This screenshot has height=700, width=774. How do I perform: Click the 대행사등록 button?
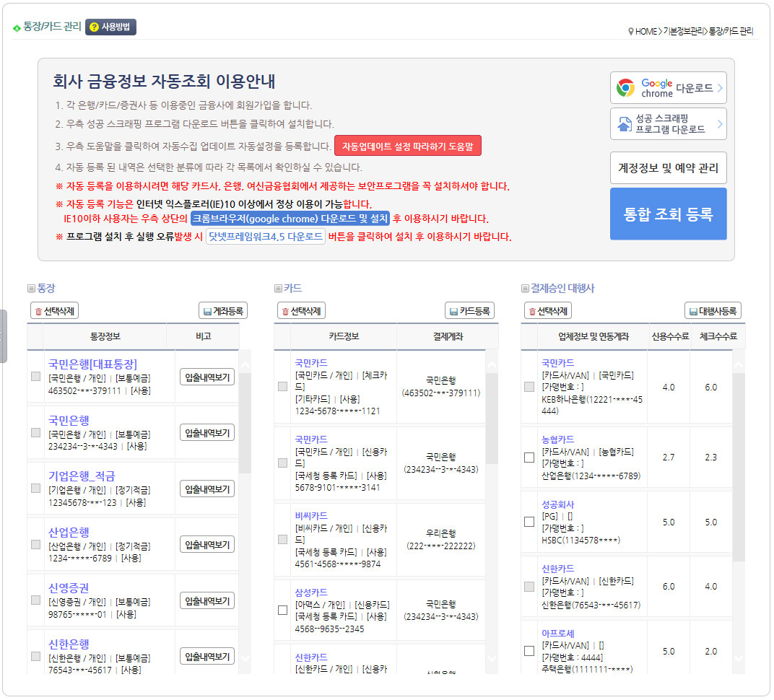coord(713,311)
